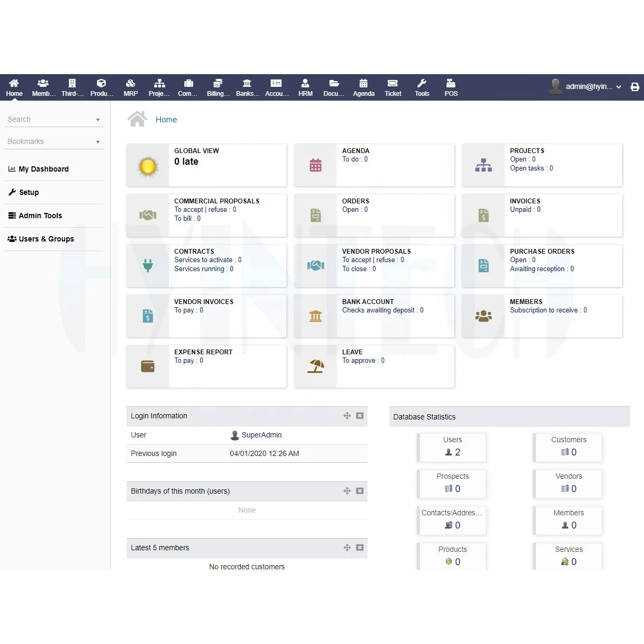This screenshot has height=644, width=644.
Task: Click 'Services running : 0' in Contracts card
Action: [x=204, y=269]
